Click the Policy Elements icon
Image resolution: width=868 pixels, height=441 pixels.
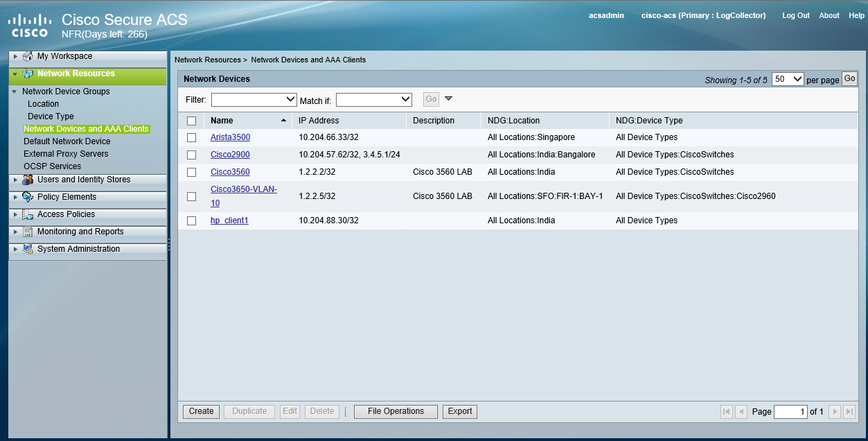[x=28, y=197]
